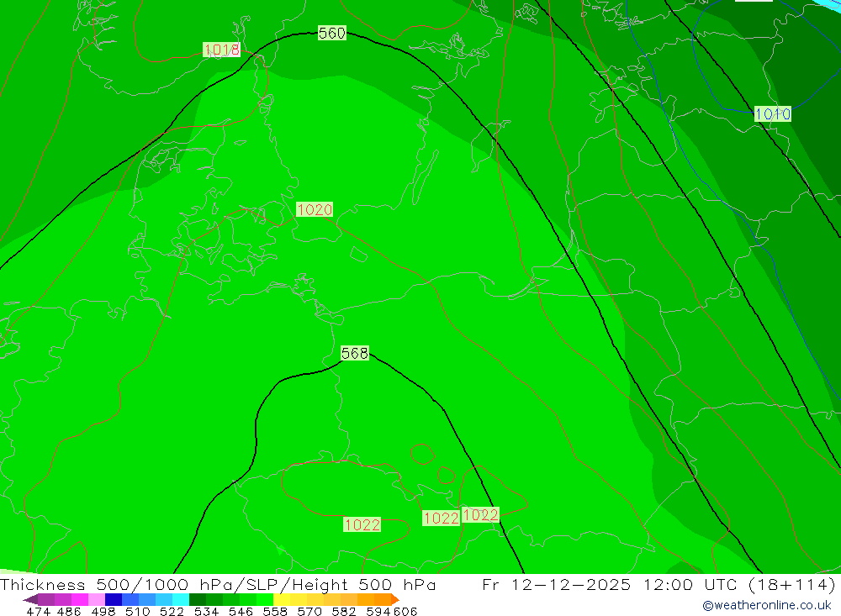This screenshot has width=841, height=616.
Task: Click the 534 legend value
Action: point(206,611)
